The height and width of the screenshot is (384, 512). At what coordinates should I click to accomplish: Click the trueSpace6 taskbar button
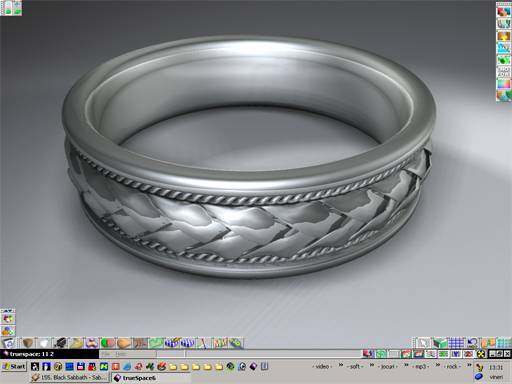pos(151,378)
